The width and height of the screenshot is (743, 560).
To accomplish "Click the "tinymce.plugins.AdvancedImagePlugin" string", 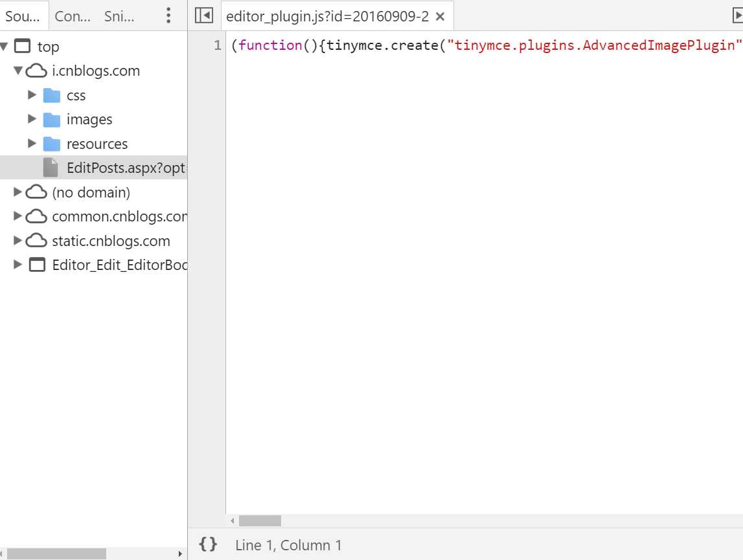I will point(594,45).
